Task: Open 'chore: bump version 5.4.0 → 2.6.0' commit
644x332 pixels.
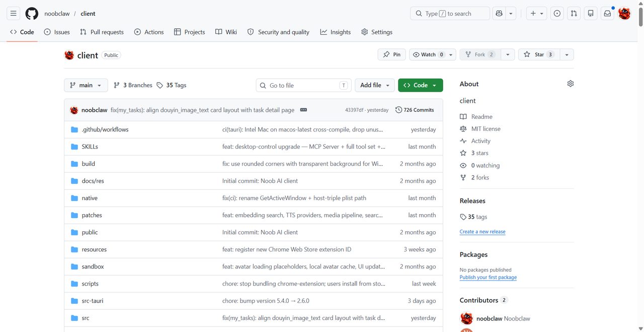Action: pos(266,301)
